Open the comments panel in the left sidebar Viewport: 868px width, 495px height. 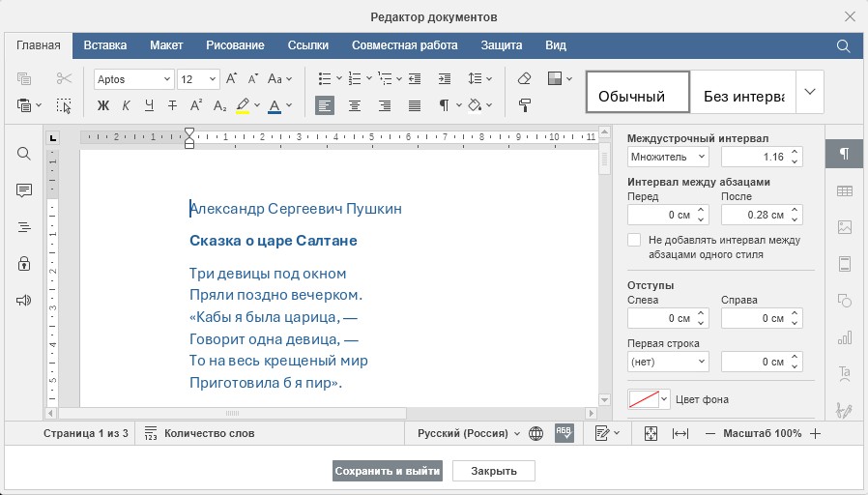[x=24, y=190]
